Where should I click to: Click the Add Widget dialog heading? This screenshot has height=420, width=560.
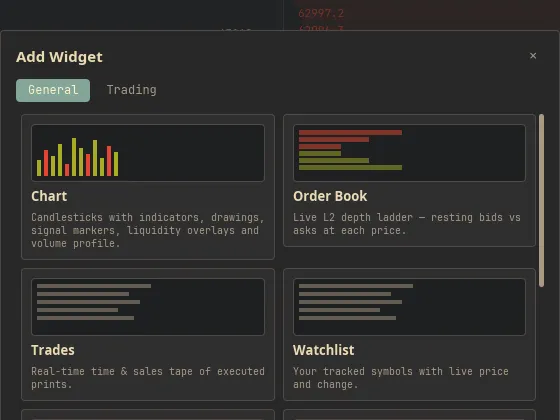pos(59,57)
